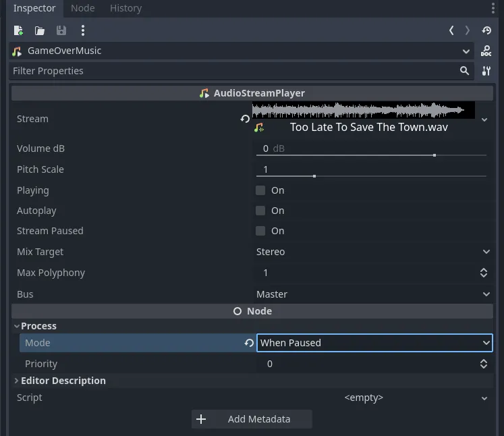Open property filter options icon

tap(486, 71)
